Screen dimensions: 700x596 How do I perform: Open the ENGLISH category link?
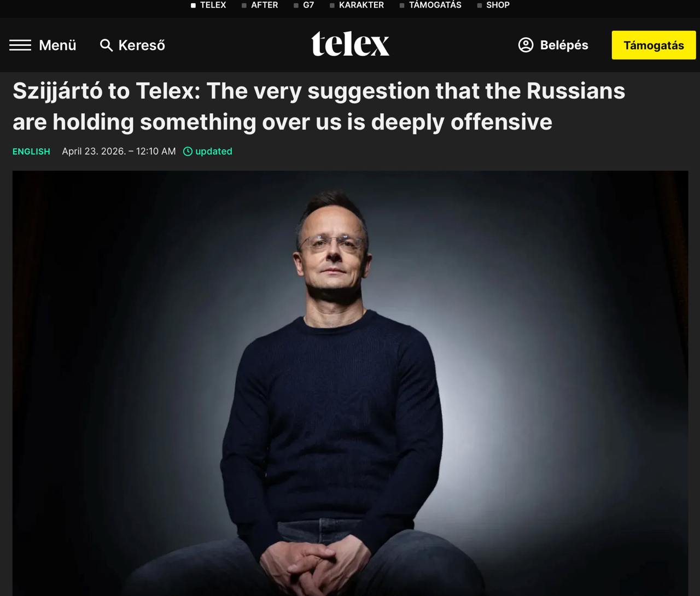31,151
